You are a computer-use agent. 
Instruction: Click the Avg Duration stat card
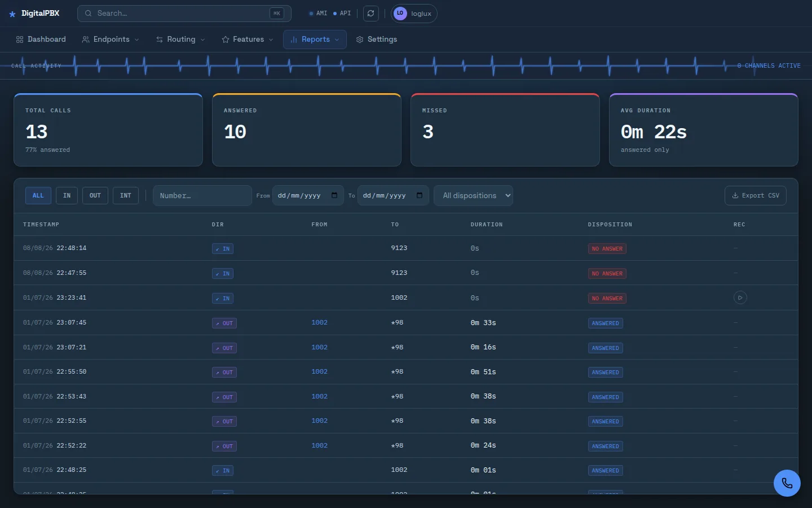coord(704,130)
